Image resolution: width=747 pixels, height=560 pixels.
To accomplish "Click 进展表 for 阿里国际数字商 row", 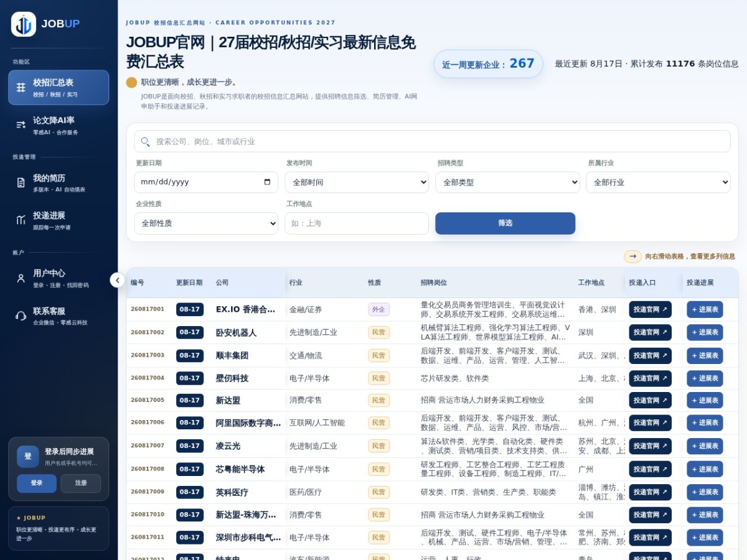I will pyautogui.click(x=705, y=423).
